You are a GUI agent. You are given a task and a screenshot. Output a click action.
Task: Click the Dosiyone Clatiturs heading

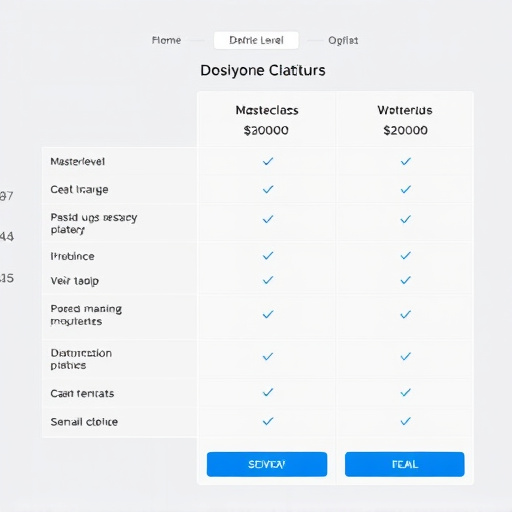click(x=263, y=70)
